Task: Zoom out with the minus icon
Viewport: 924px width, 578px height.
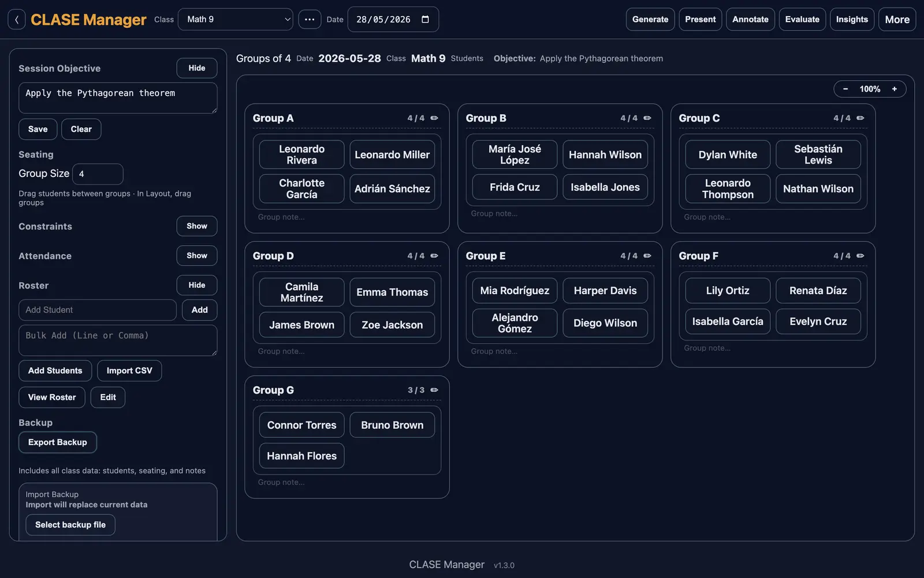Action: 845,89
